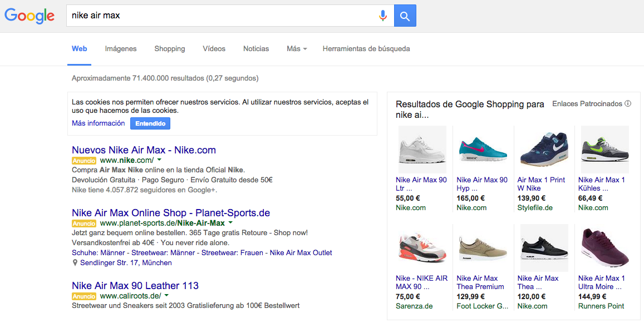Screen dimensions: 644x323
Task: Click the Nike Air Max Outlet sitelink
Action: click(301, 253)
